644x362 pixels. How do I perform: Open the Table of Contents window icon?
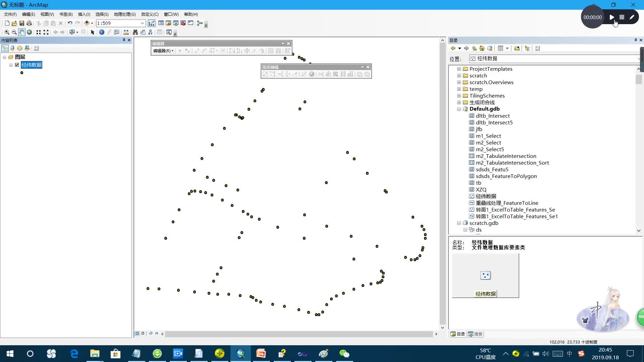(x=161, y=23)
